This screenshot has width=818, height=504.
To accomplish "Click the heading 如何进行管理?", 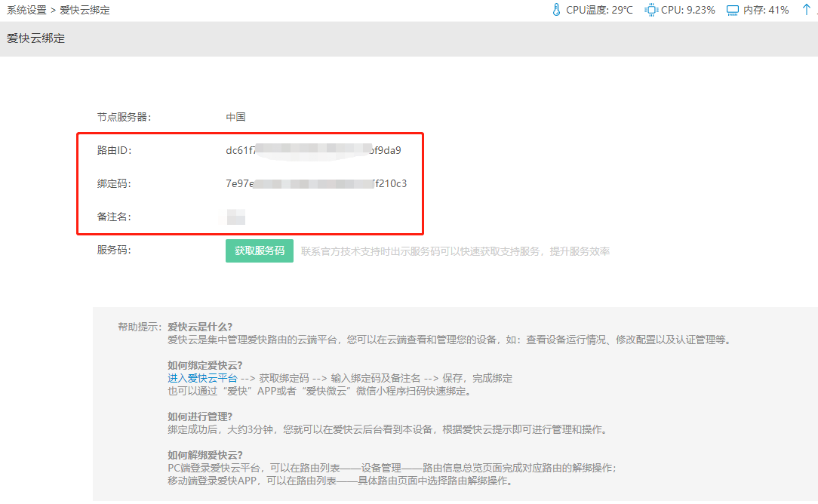I will tap(200, 416).
